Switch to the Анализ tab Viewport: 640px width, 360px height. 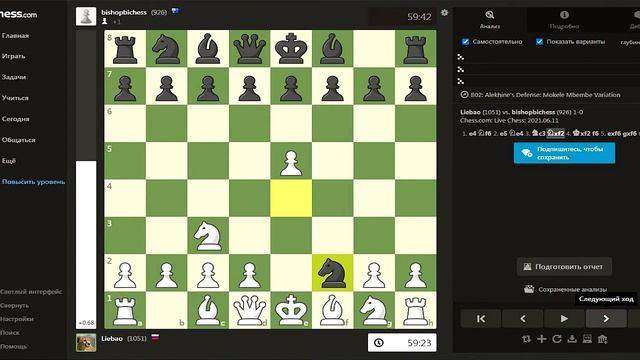[x=489, y=20]
